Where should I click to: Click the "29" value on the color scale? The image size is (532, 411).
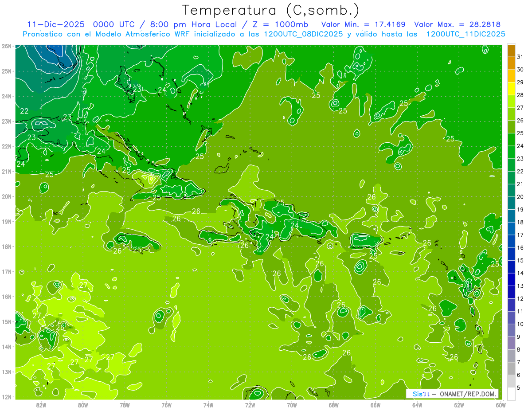(520, 82)
